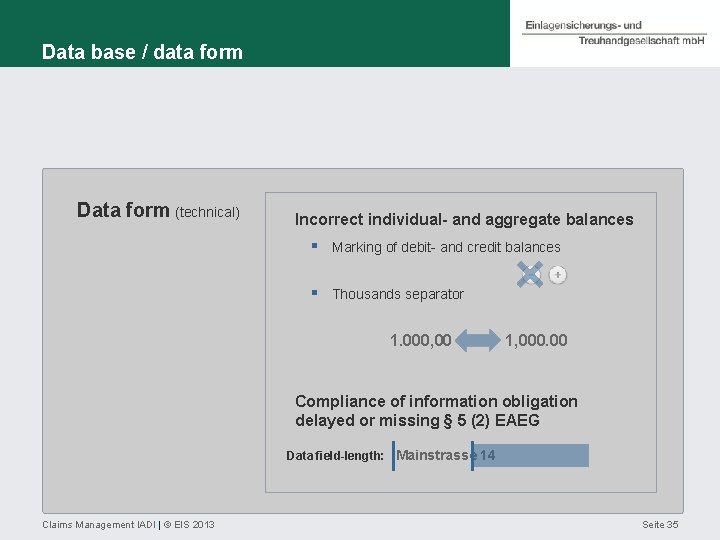
Task: Select 'Incorrect individual- and aggregate balances' heading
Action: [x=464, y=219]
